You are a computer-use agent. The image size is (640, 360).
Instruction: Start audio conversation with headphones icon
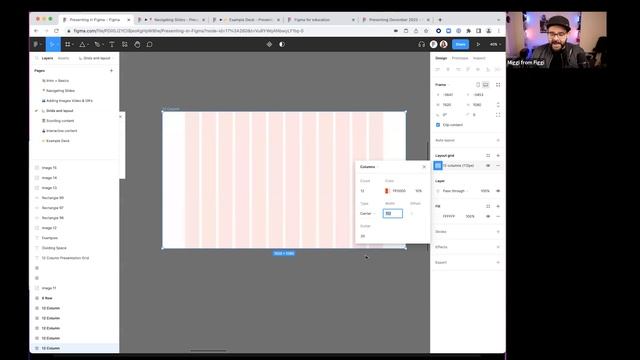coord(421,44)
